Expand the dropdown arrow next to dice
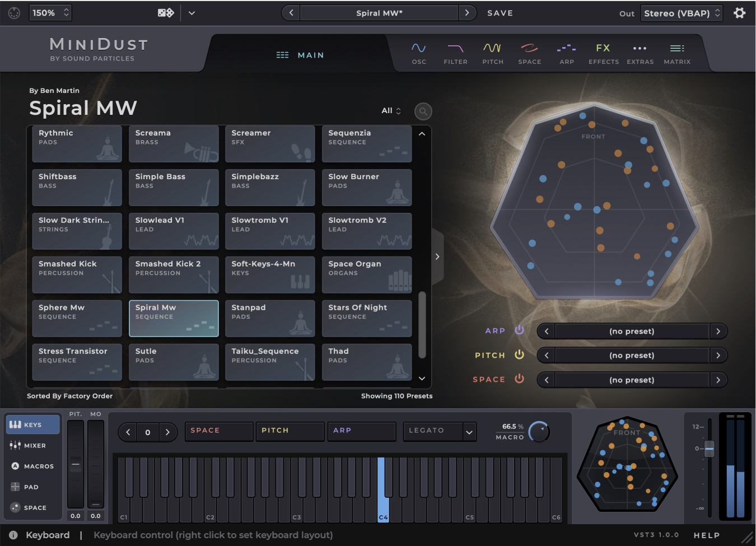This screenshot has width=756, height=546. click(192, 13)
